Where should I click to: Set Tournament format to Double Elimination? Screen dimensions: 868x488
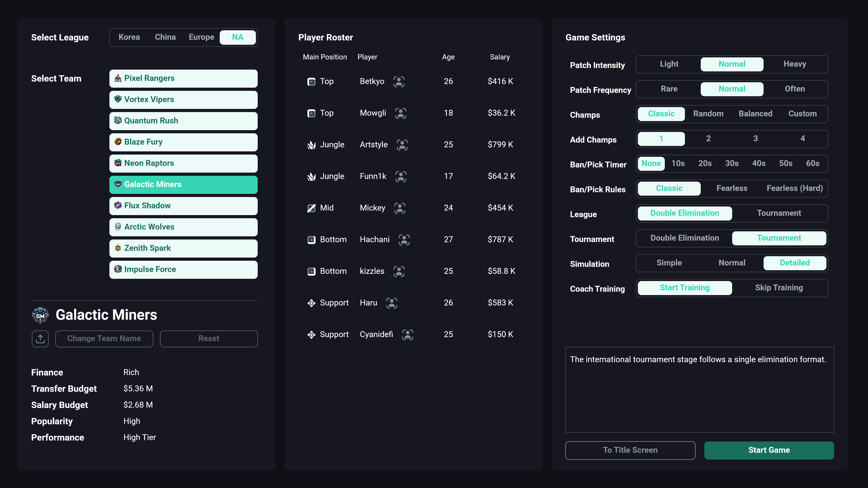point(685,238)
